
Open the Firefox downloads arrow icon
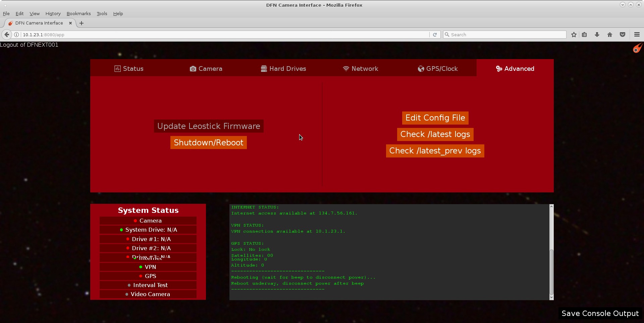coord(597,35)
